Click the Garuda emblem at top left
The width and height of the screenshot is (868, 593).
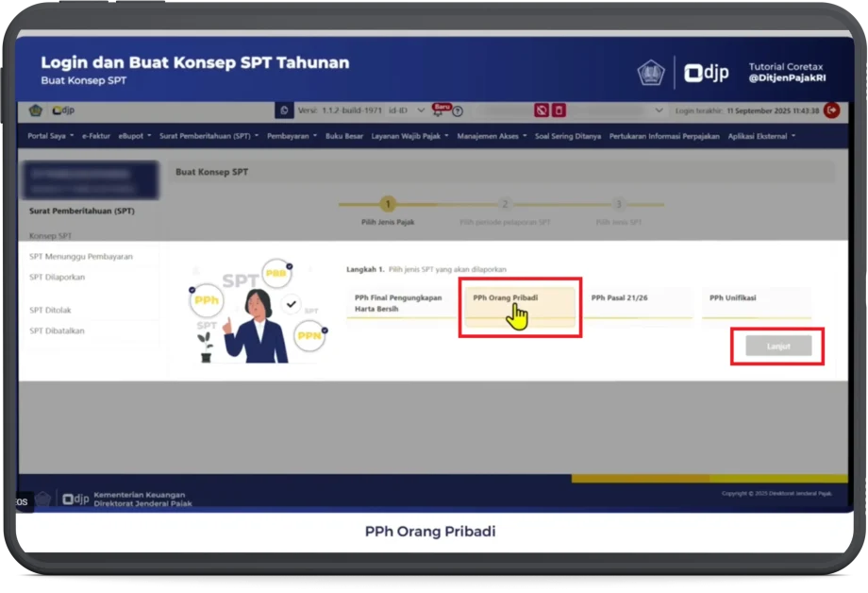pyautogui.click(x=36, y=110)
